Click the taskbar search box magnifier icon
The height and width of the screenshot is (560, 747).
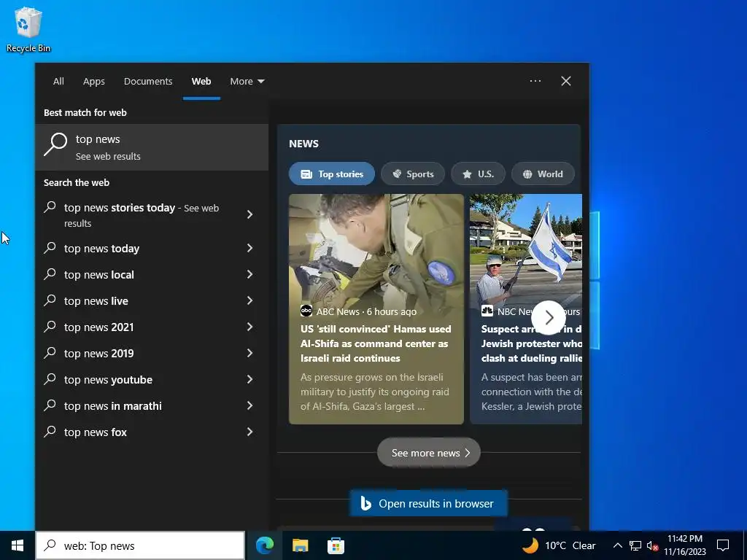50,545
